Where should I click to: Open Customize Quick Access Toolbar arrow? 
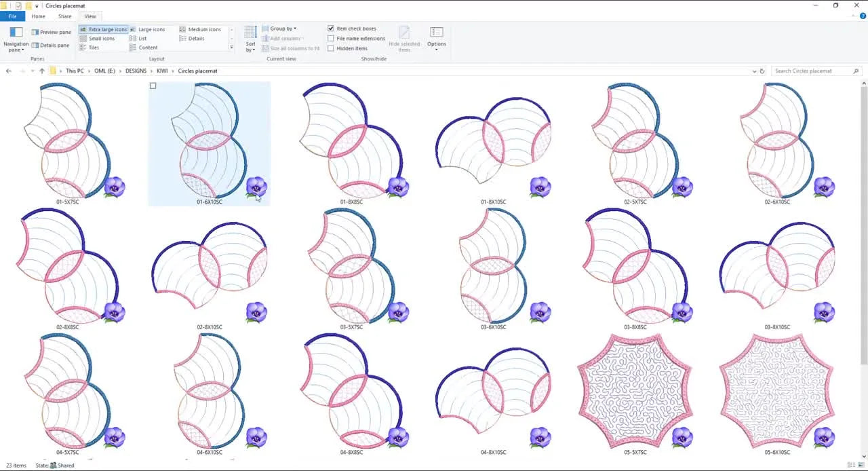coord(38,5)
